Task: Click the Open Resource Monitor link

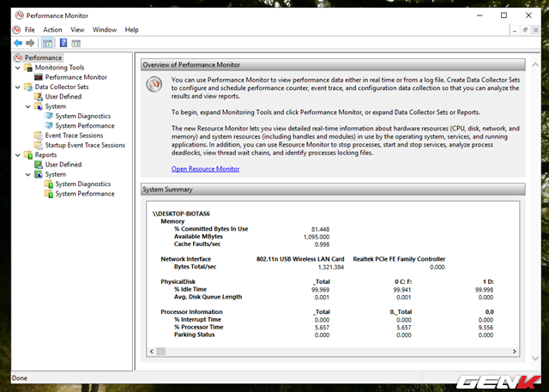Action: 205,169
